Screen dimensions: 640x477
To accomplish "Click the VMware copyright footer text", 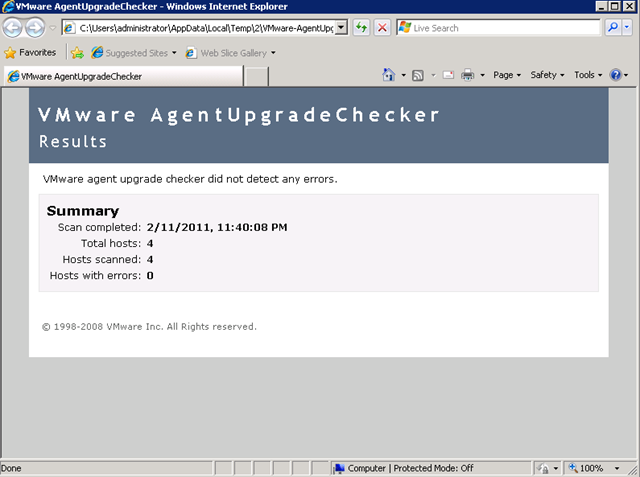I will point(149,326).
